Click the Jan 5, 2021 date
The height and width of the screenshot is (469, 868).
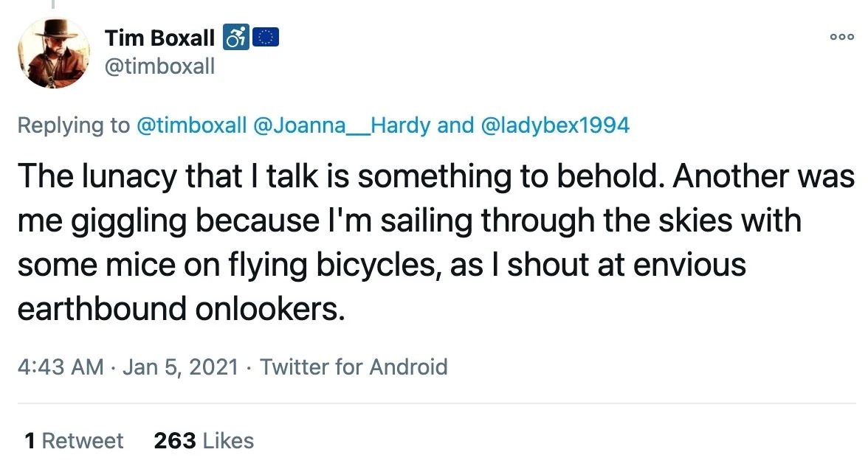pos(180,366)
